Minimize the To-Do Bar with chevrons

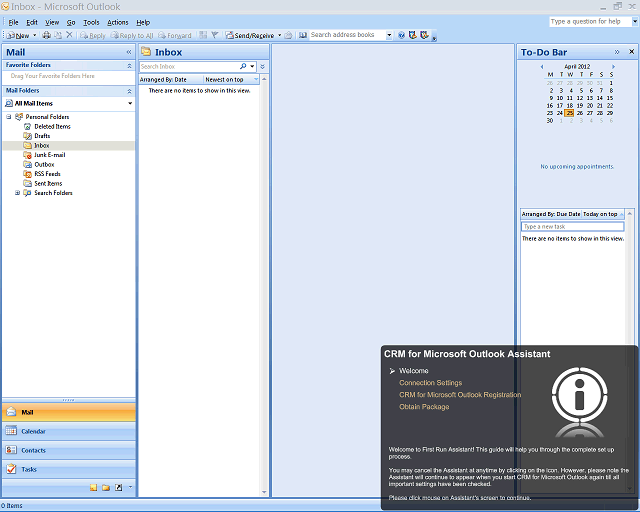click(x=617, y=52)
